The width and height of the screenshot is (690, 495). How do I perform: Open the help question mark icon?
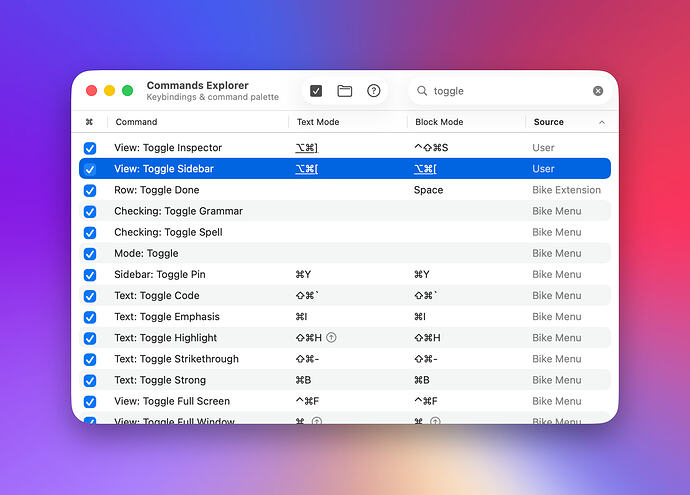[x=374, y=91]
